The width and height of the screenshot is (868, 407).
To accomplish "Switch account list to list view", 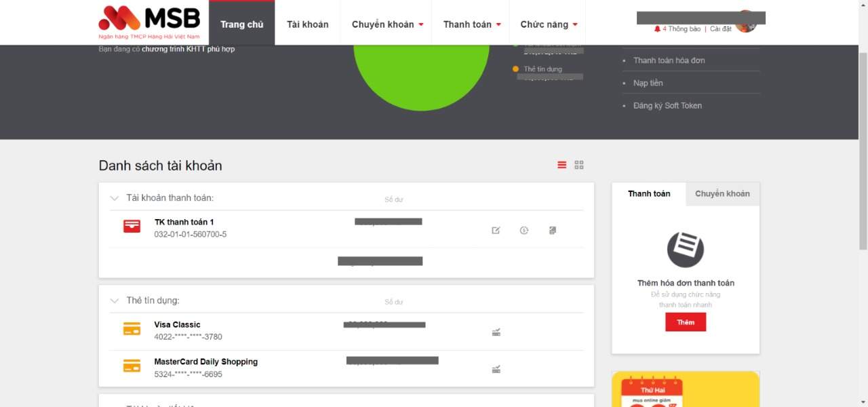I will (561, 165).
